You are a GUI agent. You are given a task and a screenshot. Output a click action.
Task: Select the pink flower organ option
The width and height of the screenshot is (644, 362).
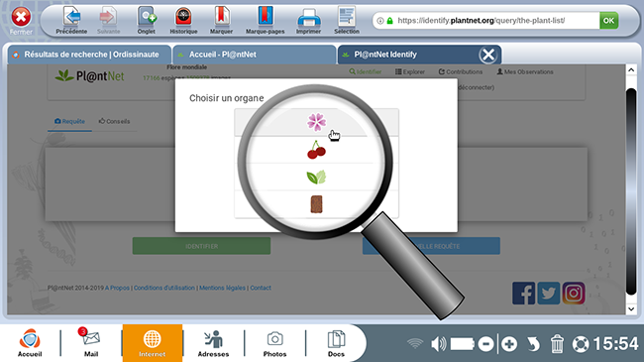(x=316, y=123)
